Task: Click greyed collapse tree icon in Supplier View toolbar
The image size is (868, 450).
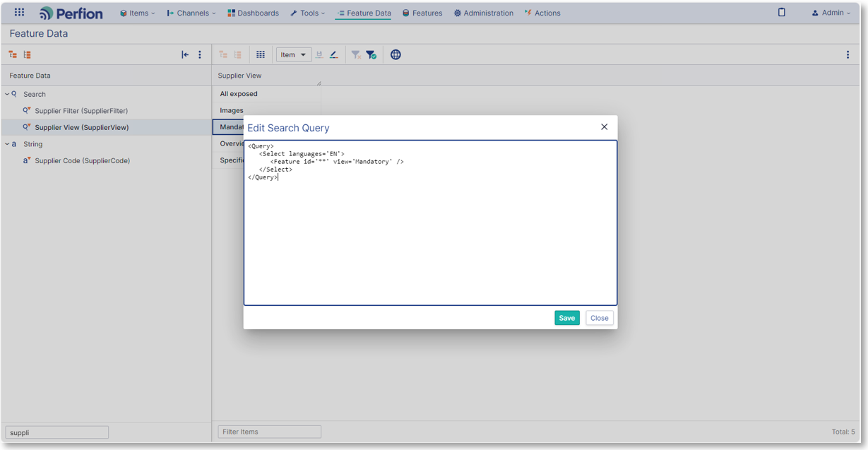Action: (x=238, y=54)
